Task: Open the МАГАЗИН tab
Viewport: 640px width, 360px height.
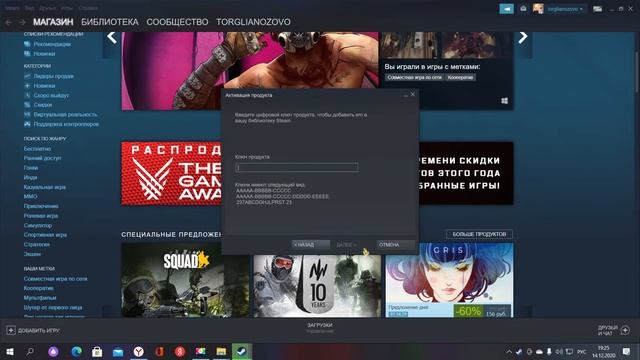Action: pos(53,22)
